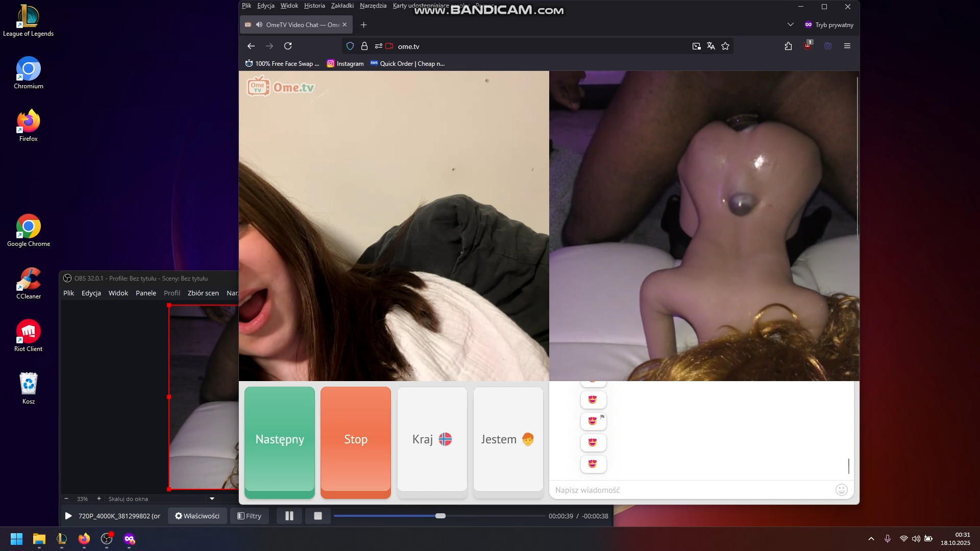Mute the OmeTV tab audio icon

[259, 24]
